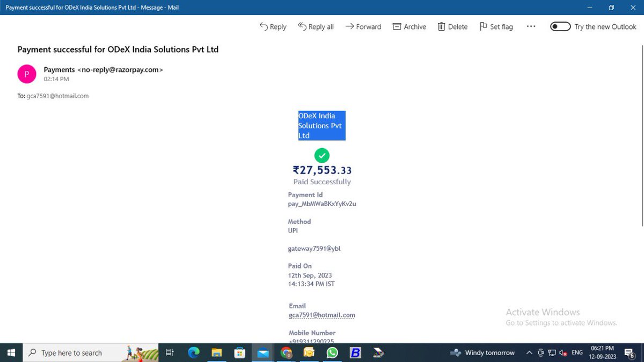Screen dimensions: 644x362
Task: Click the pink sender avatar P
Action: coord(27,74)
